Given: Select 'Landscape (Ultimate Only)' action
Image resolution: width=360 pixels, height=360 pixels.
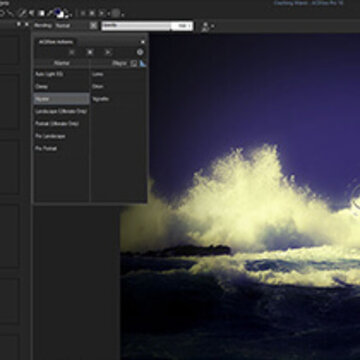Looking at the screenshot, I should point(62,111).
